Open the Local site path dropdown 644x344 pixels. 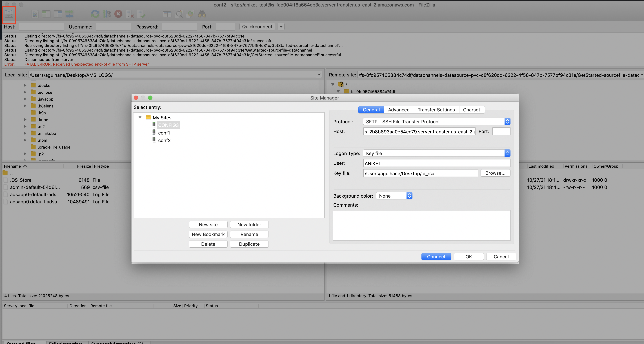pos(319,75)
